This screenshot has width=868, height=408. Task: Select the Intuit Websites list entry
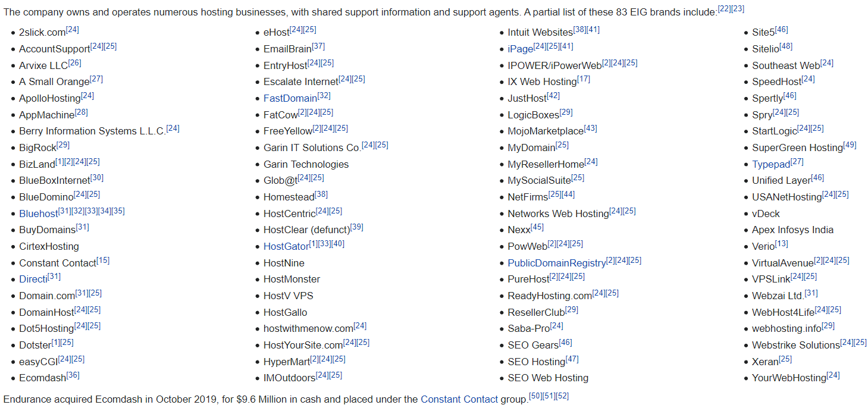(x=540, y=33)
